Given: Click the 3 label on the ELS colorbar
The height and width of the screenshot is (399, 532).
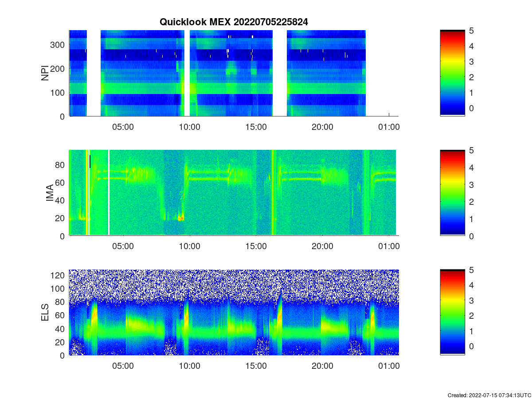Looking at the screenshot, I should coord(472,301).
